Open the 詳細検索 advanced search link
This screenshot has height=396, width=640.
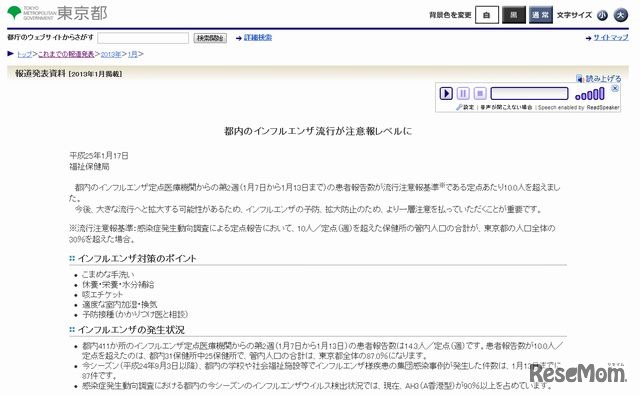(x=258, y=38)
